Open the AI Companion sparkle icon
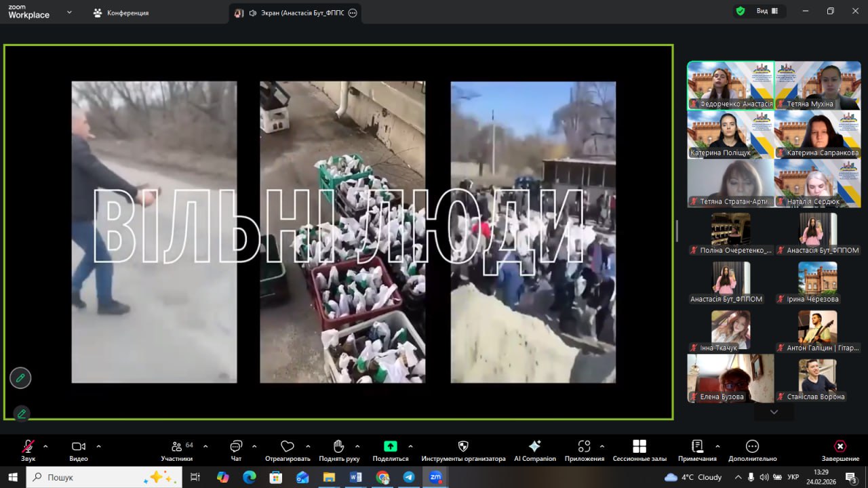 point(534,447)
